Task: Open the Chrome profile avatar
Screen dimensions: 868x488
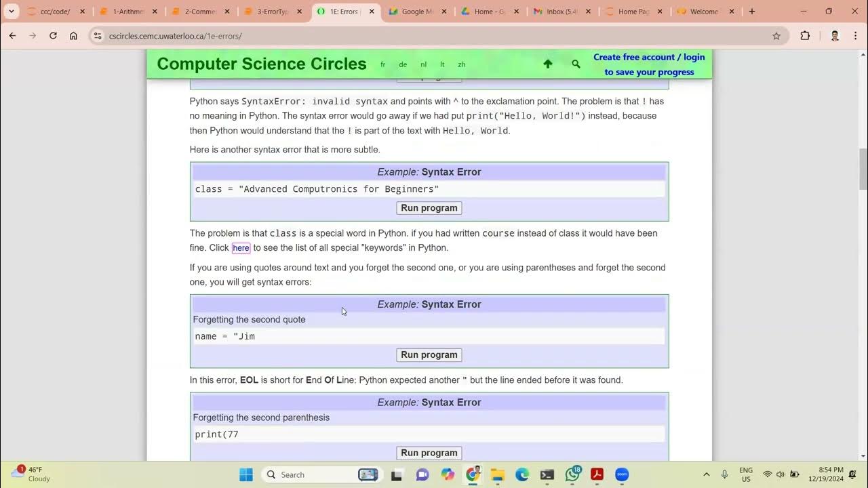Action: click(835, 36)
